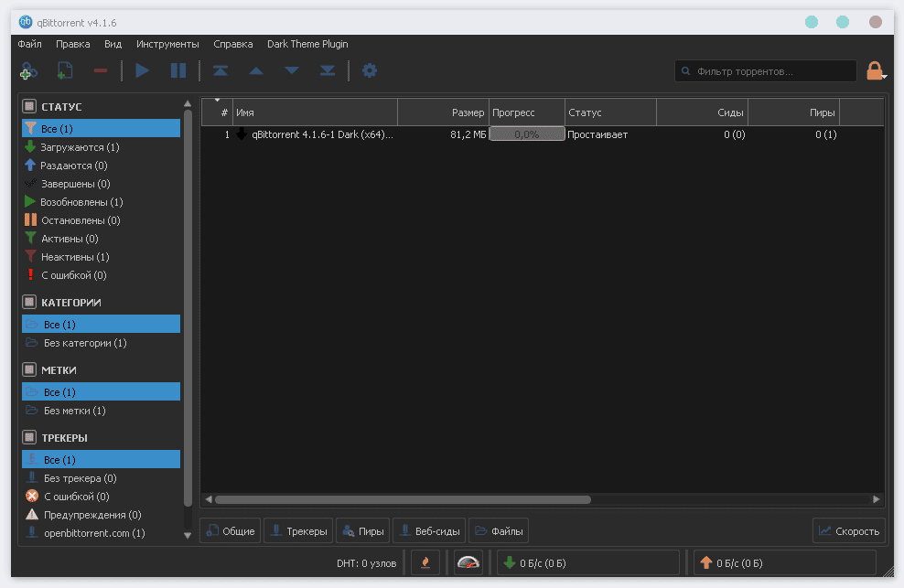
Task: Toggle alternative speed limits speedometer icon
Action: pos(468,562)
